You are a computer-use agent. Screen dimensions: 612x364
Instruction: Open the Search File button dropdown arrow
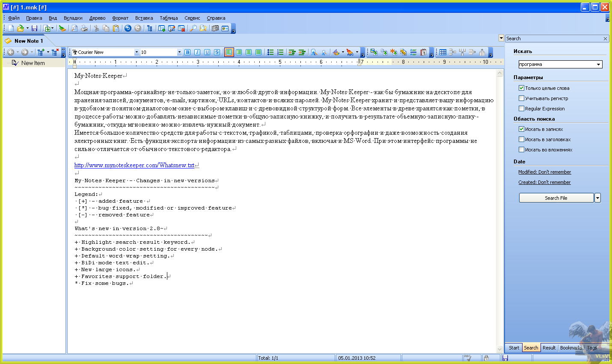point(598,198)
